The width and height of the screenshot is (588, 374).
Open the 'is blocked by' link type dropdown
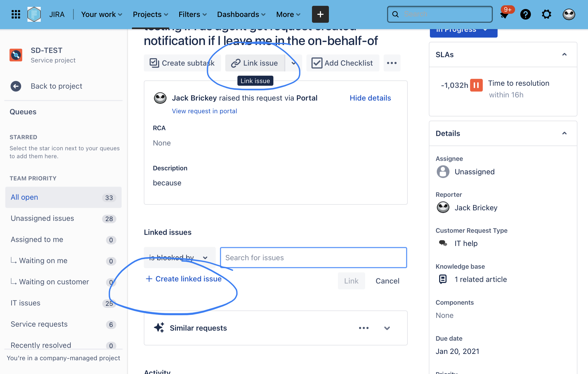click(x=179, y=258)
